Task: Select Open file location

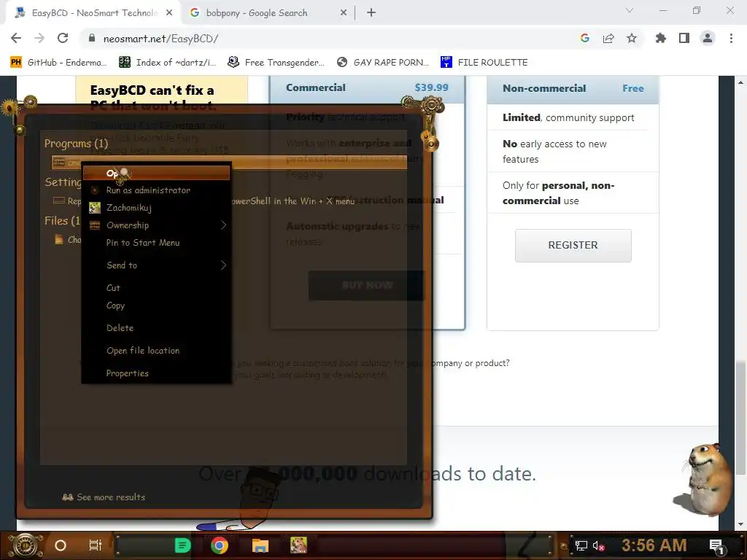Action: pyautogui.click(x=156, y=351)
